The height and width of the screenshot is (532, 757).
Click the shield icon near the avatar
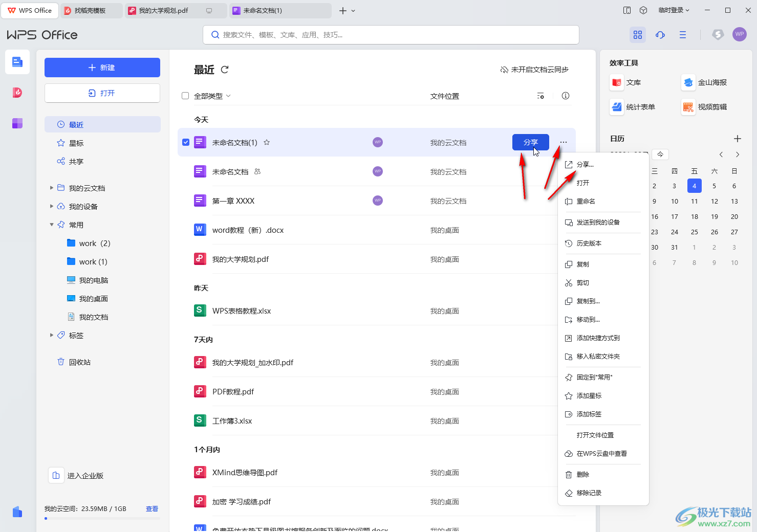coord(718,34)
